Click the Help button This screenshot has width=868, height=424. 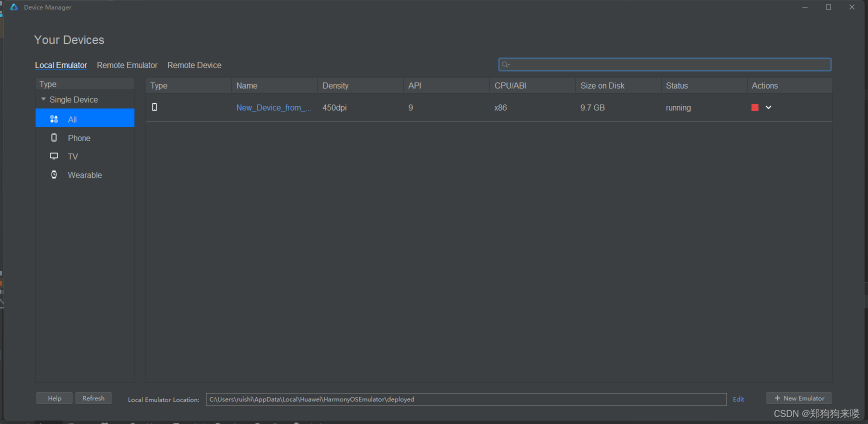pos(54,398)
